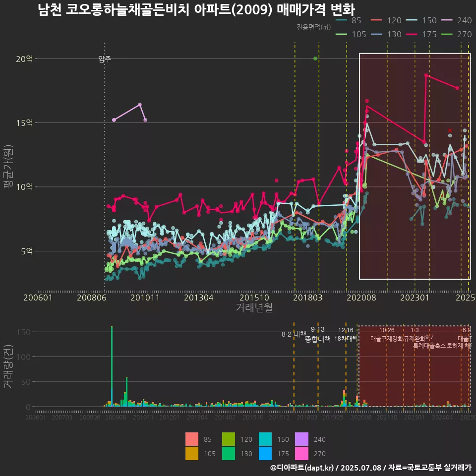Select the 240 line entry in top legend
Image resolution: width=476 pixels, height=476 pixels.
(x=457, y=20)
